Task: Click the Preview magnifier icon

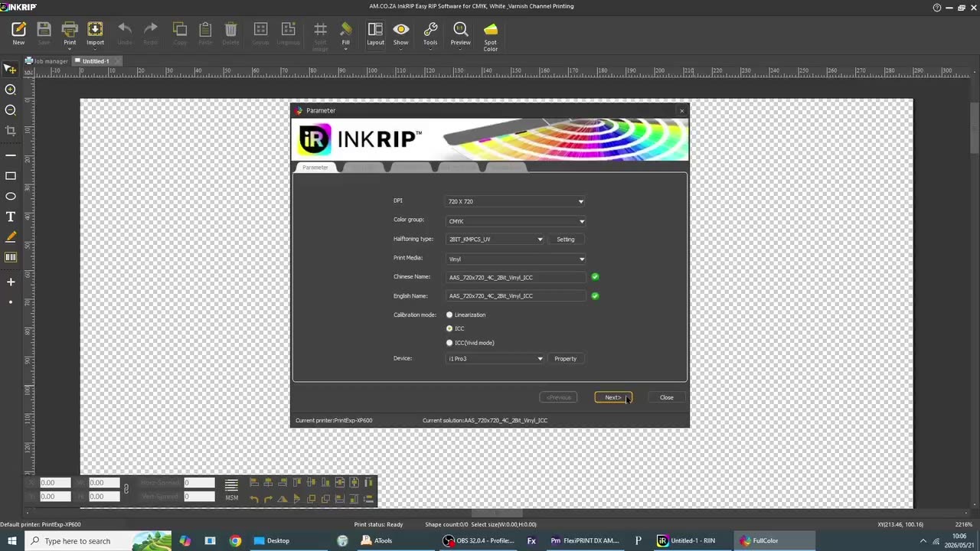Action: click(460, 34)
